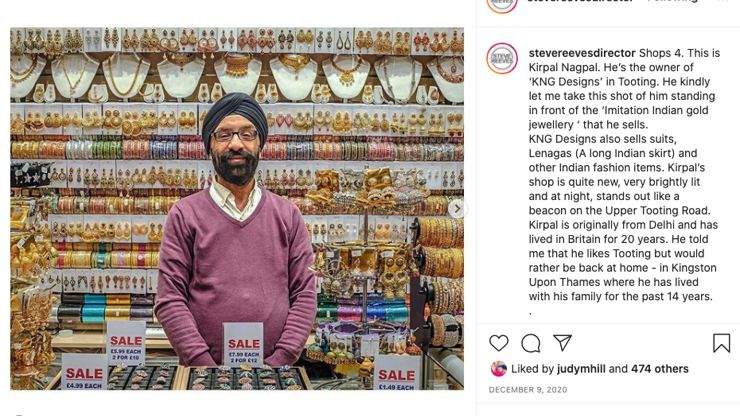Advance to next photo with carousel arrow
This screenshot has height=416, width=740.
pyautogui.click(x=457, y=208)
